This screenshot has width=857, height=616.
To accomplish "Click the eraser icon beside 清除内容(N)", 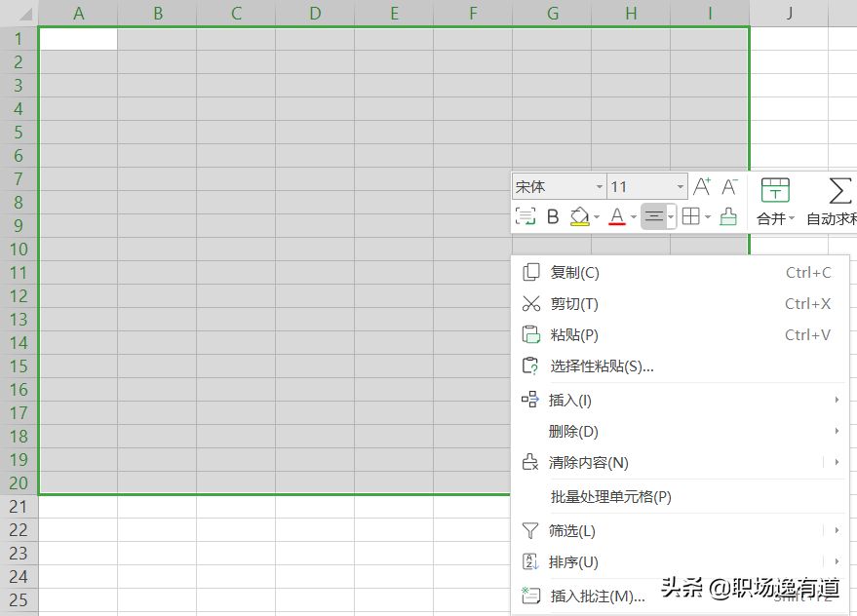I will click(530, 462).
